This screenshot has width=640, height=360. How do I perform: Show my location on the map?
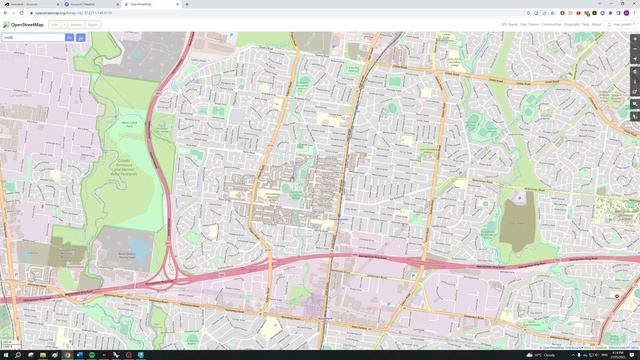(635, 59)
